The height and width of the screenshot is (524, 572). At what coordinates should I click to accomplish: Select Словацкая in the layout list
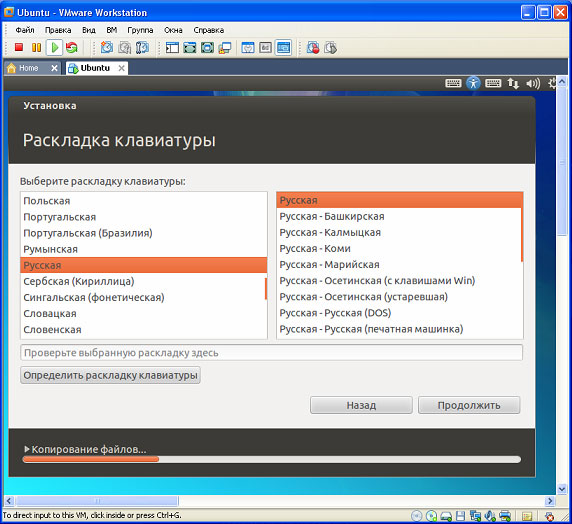click(143, 313)
